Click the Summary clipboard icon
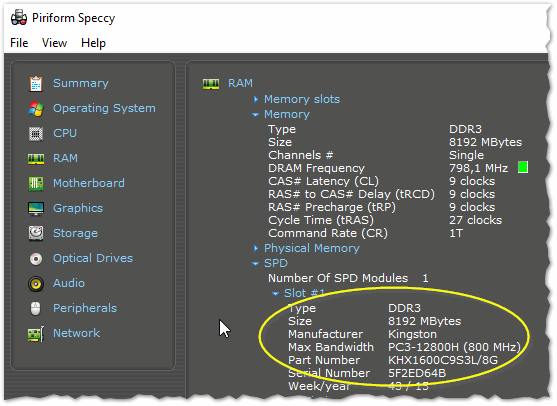The width and height of the screenshot is (557, 406). coord(36,84)
